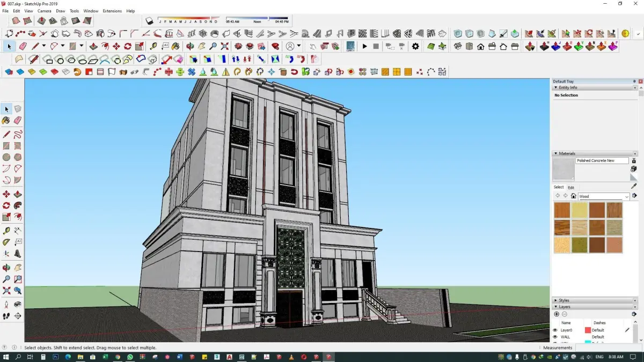Click Create Material icon in Materials panel
Viewport: 644px width, 362px height.
tap(634, 168)
